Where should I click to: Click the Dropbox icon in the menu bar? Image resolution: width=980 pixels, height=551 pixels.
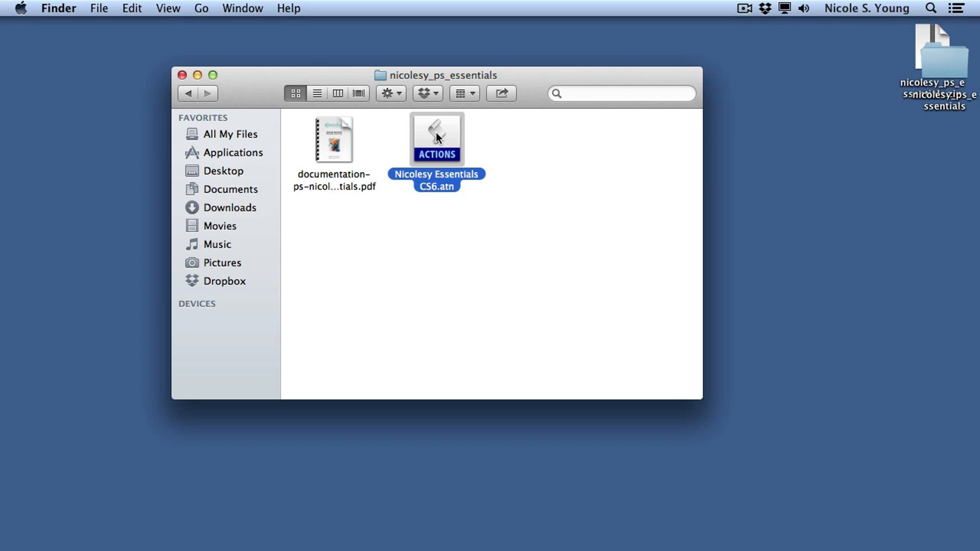(x=765, y=8)
